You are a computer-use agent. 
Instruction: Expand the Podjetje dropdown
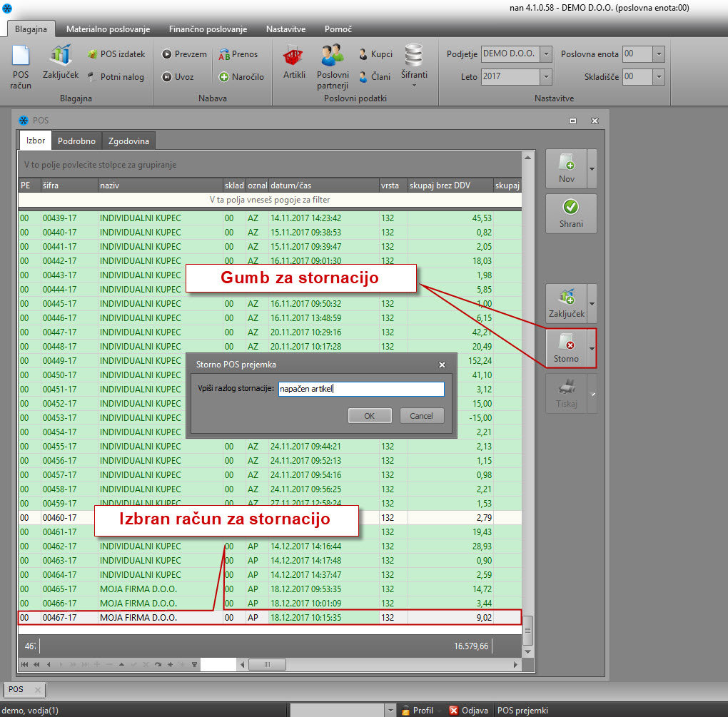pos(546,54)
